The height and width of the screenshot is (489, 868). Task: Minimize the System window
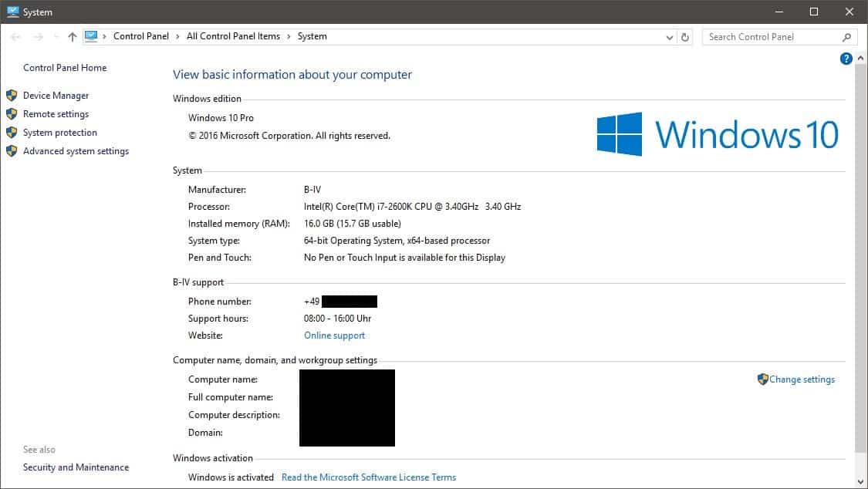pos(778,12)
